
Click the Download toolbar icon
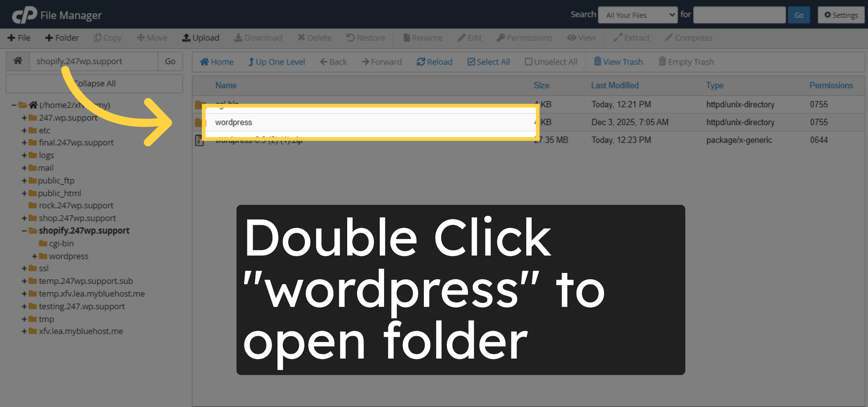pyautogui.click(x=258, y=38)
